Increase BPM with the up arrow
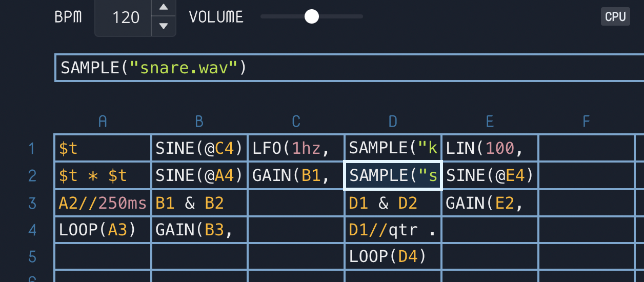Screen dimensions: 644x282 164,7
